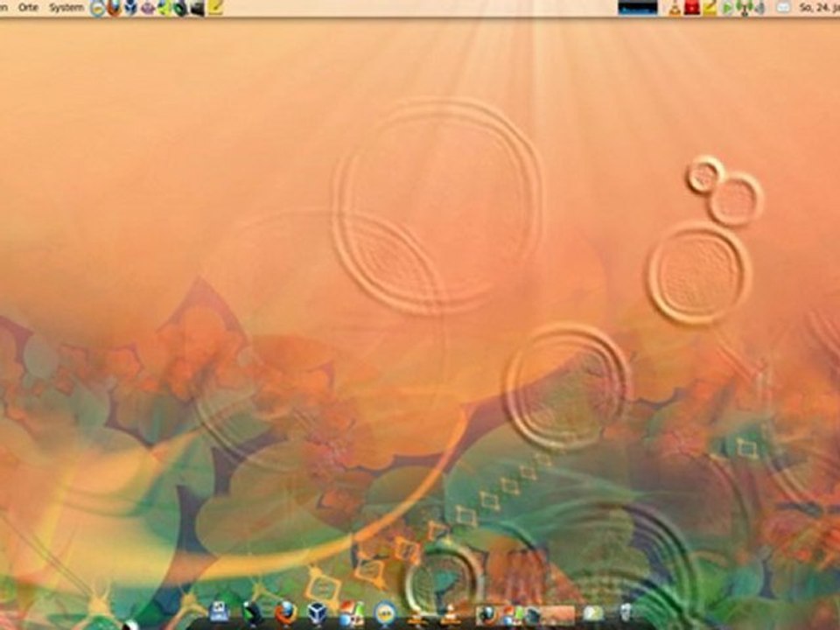This screenshot has height=630, width=840.
Task: Open the speaker volume control in the tray
Action: click(759, 8)
